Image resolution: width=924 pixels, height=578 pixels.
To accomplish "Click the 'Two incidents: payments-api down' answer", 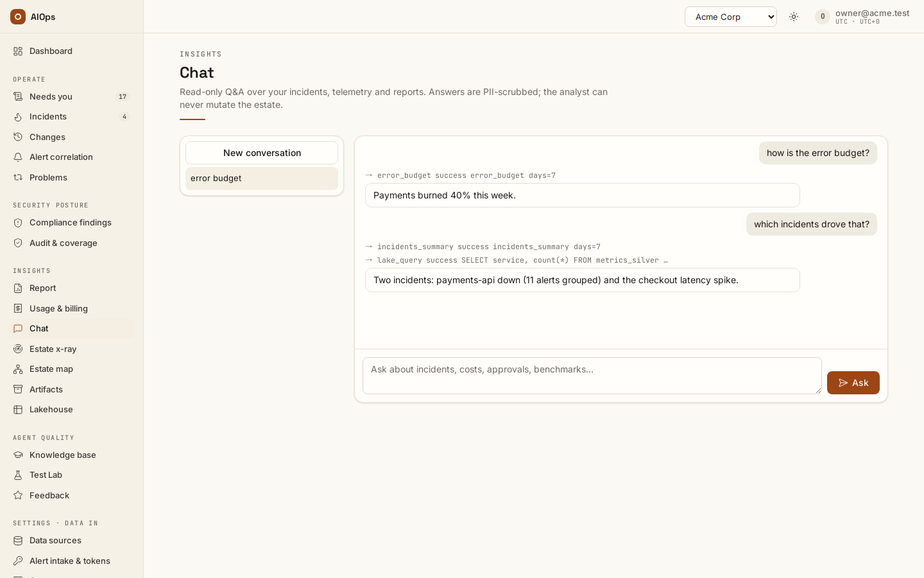I will click(583, 280).
